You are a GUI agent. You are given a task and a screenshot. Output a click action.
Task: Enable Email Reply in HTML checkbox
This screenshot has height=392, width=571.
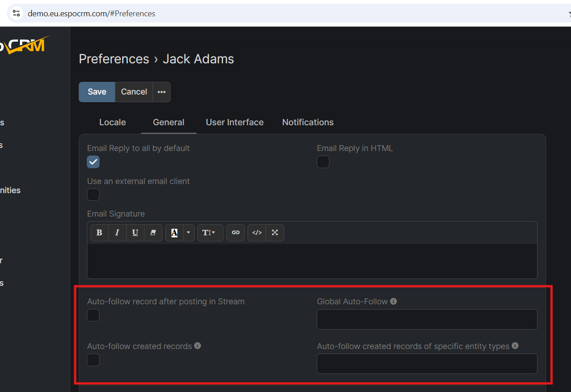[323, 162]
